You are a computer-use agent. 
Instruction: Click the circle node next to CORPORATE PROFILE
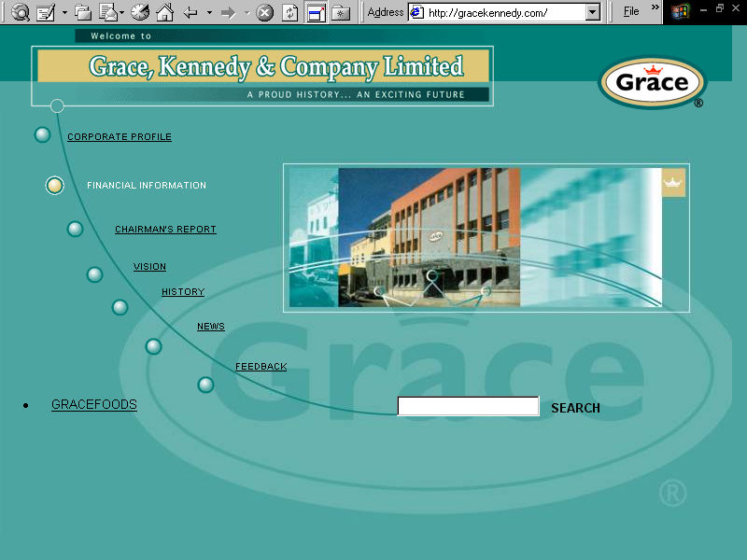42,133
